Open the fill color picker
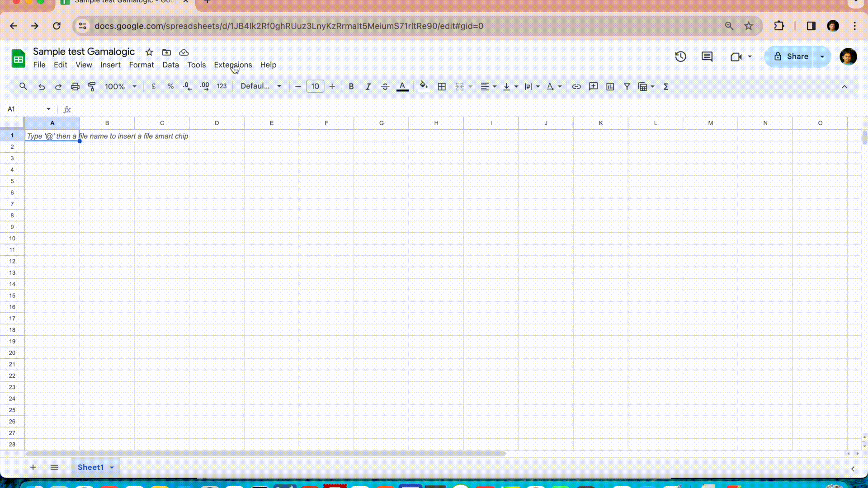This screenshot has width=868, height=488. [423, 86]
